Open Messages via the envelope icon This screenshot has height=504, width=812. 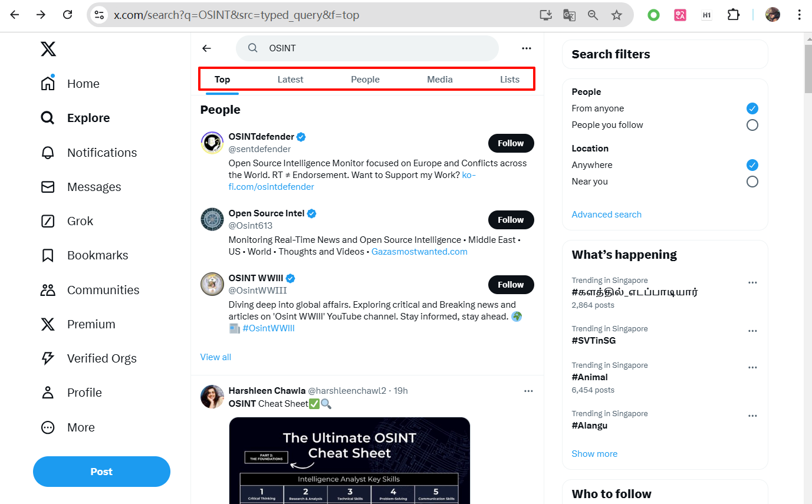[48, 187]
